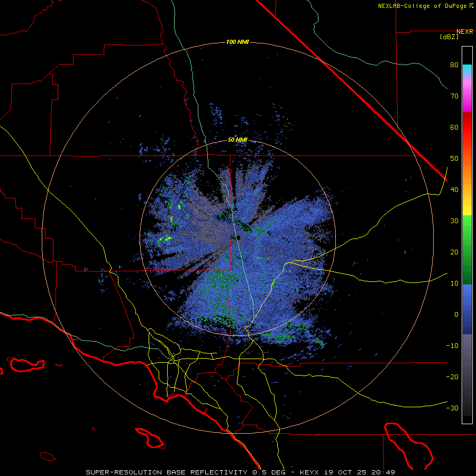
Task: Click the 0.5 DEG elevation text
Action: (270, 472)
